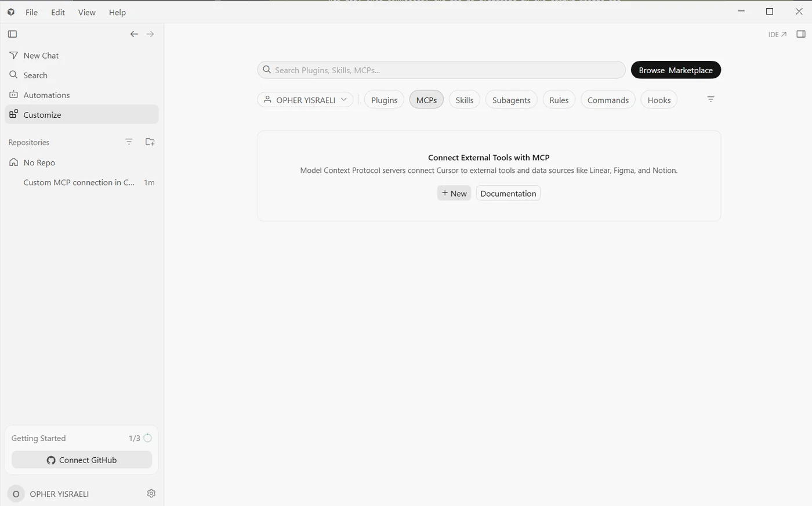Switch to the Skills tab

pyautogui.click(x=465, y=100)
